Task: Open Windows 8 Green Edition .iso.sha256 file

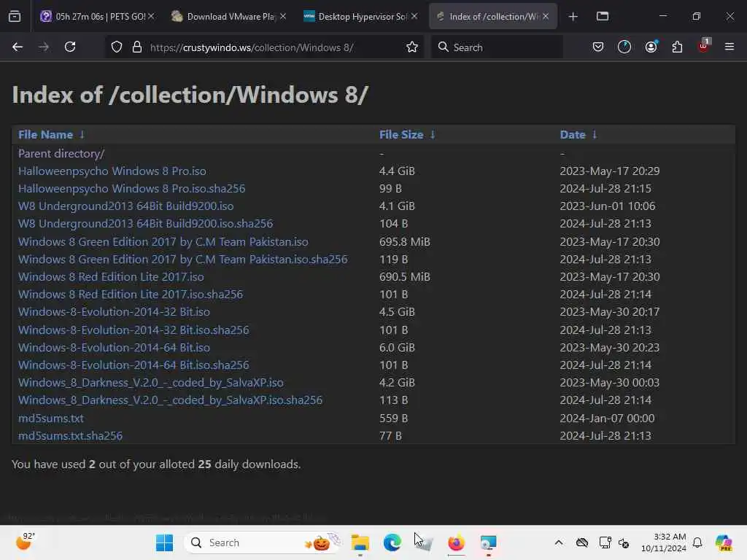Action: pyautogui.click(x=182, y=260)
